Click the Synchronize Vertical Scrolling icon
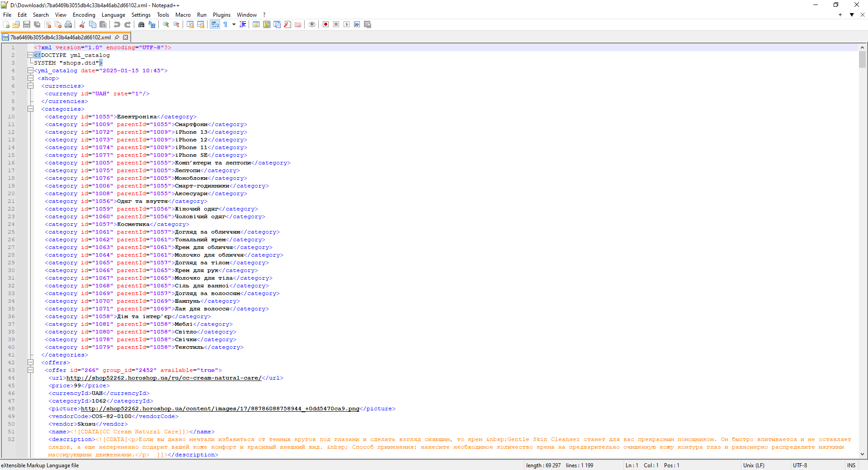Viewport: 868px width, 470px height. pyautogui.click(x=190, y=24)
